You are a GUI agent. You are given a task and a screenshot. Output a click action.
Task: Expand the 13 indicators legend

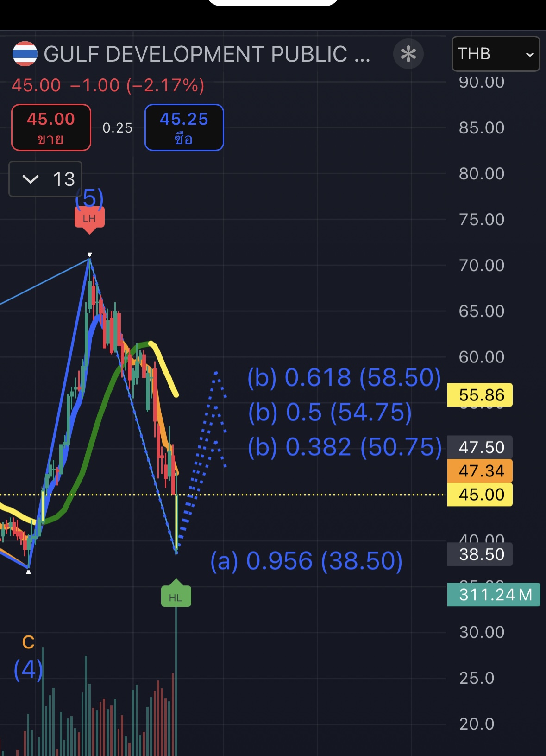pos(45,179)
